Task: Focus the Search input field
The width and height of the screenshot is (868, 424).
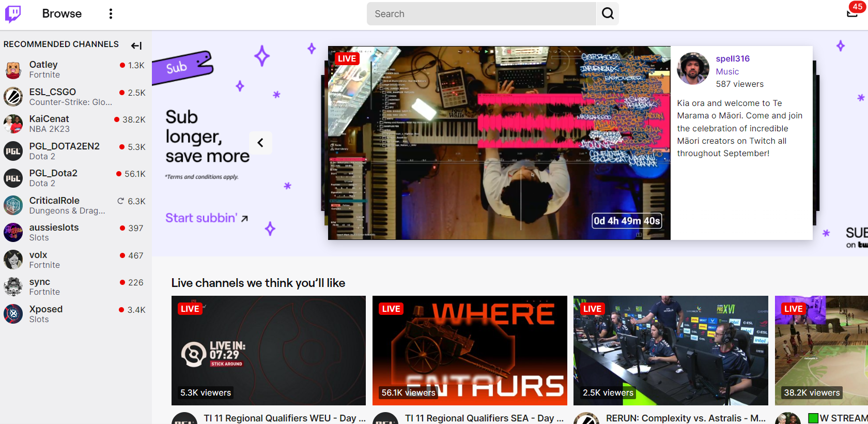Action: point(482,13)
